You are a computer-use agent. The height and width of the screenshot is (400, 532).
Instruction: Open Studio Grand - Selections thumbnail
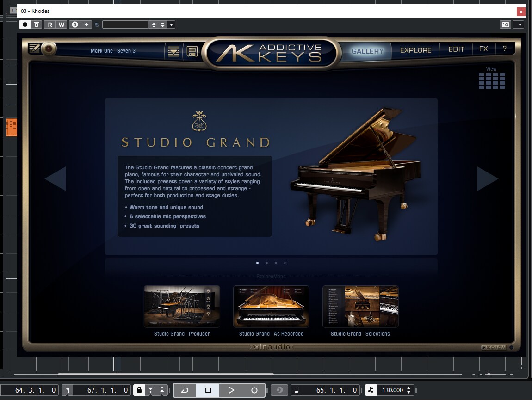pos(360,307)
